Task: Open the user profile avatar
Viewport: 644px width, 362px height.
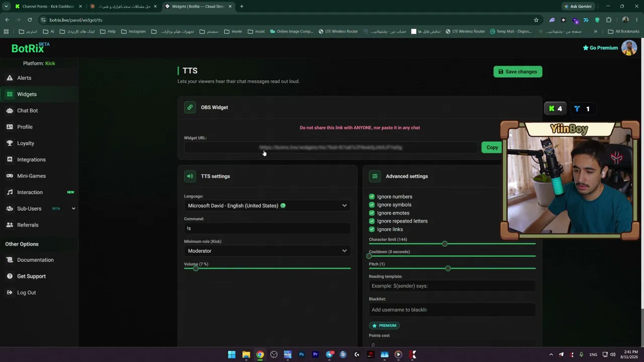Action: [629, 48]
